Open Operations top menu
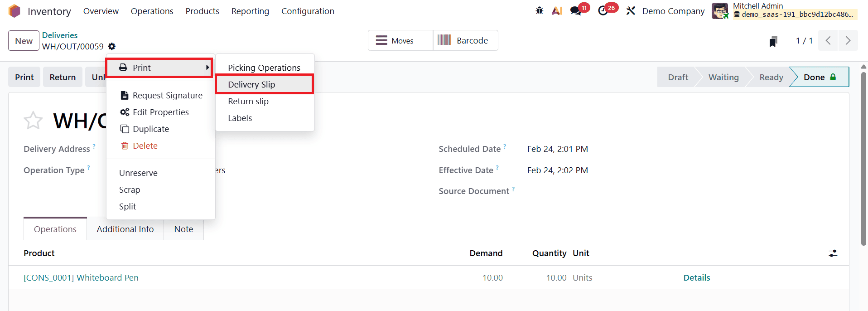This screenshot has height=311, width=868. pyautogui.click(x=152, y=11)
